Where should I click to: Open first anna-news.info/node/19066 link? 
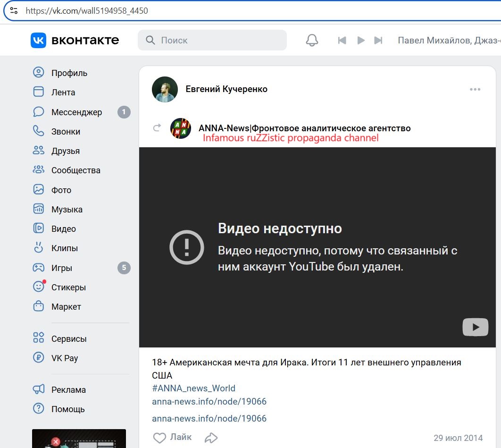(209, 402)
